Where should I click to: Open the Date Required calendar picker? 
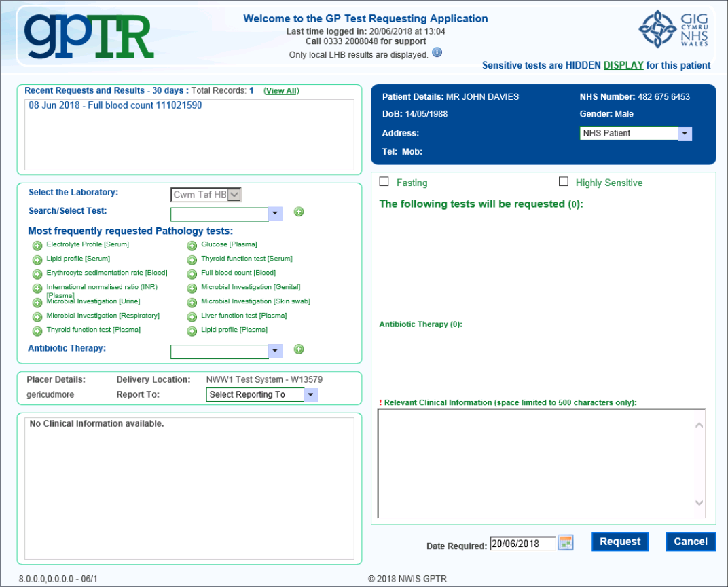click(x=566, y=543)
